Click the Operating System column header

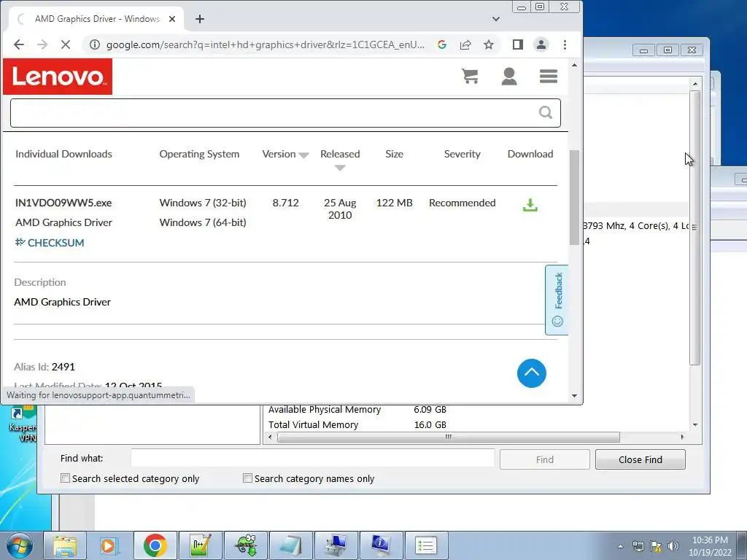tap(199, 155)
